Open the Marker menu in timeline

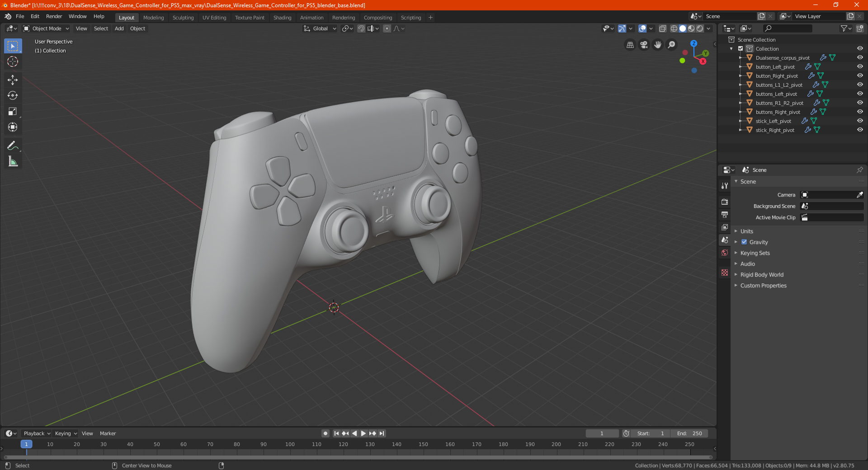tap(108, 433)
